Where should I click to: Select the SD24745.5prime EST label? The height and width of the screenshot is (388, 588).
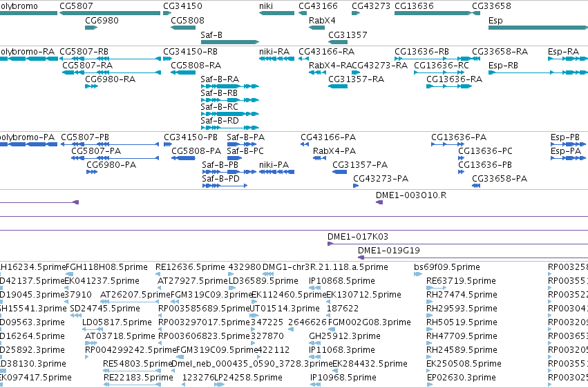[x=105, y=309]
